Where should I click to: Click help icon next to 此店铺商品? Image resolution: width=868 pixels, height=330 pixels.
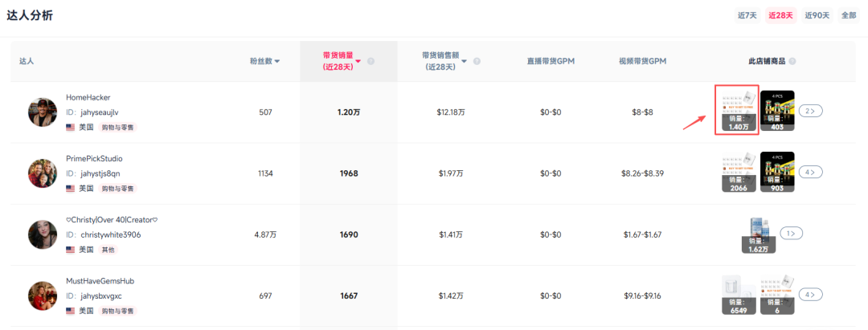click(x=792, y=61)
